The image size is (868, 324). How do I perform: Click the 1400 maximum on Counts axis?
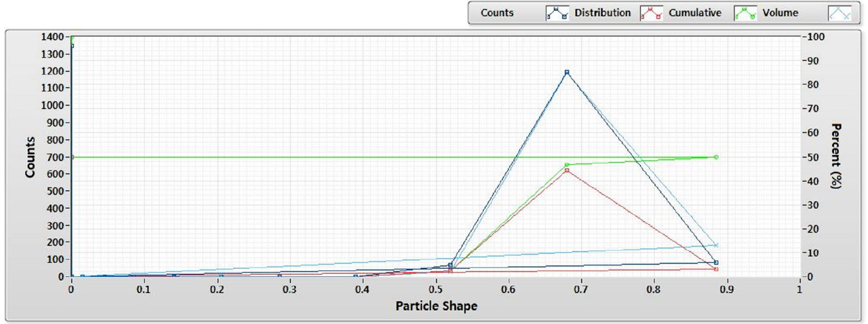[x=51, y=37]
